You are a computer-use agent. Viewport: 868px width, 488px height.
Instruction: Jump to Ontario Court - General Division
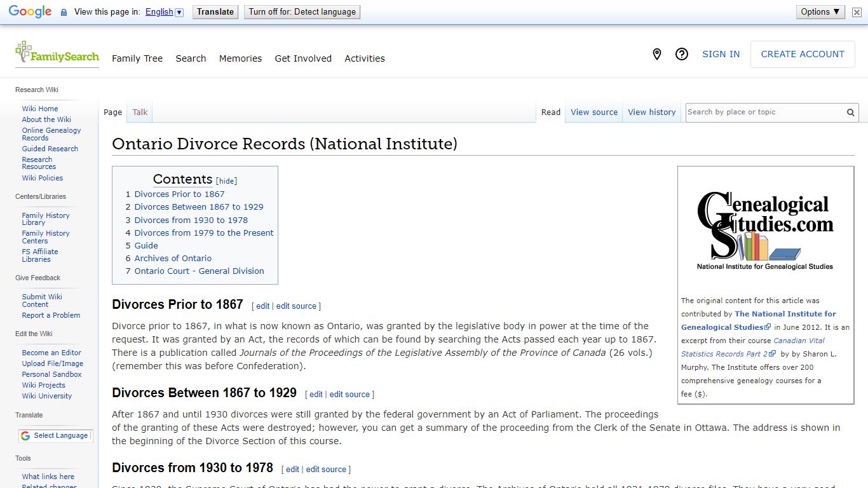(199, 271)
